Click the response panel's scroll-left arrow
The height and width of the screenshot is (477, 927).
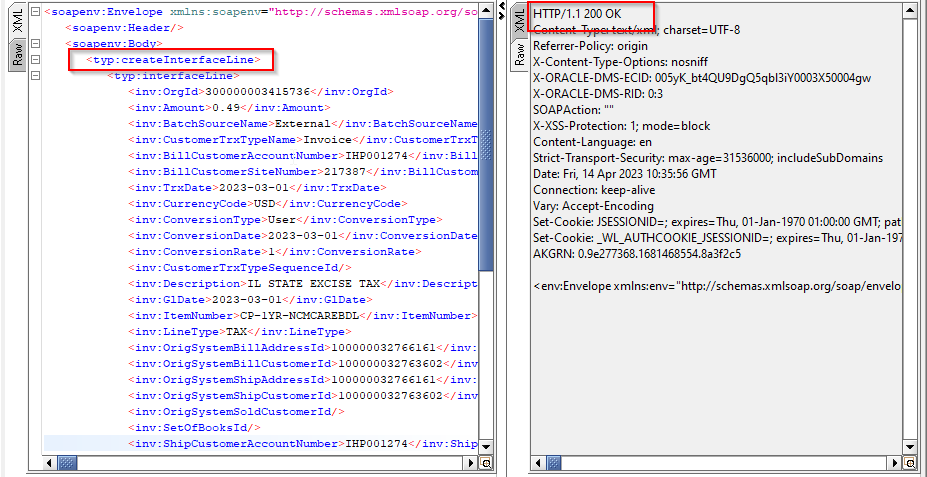538,464
